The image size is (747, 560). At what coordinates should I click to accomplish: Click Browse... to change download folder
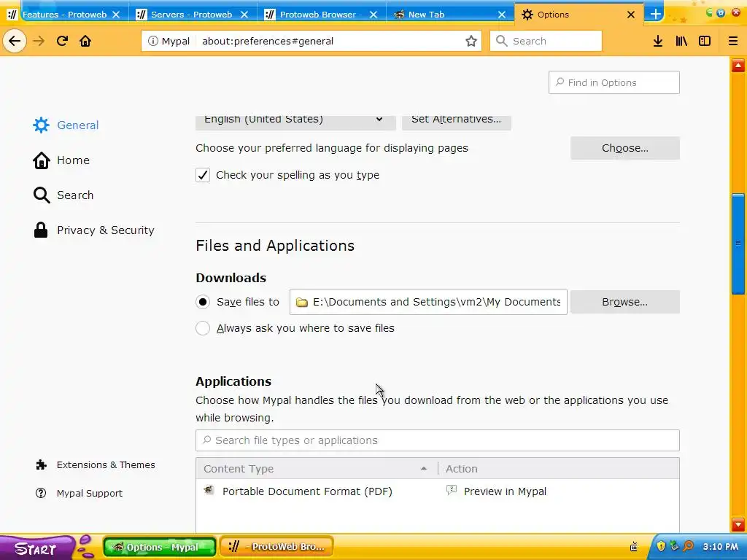625,302
